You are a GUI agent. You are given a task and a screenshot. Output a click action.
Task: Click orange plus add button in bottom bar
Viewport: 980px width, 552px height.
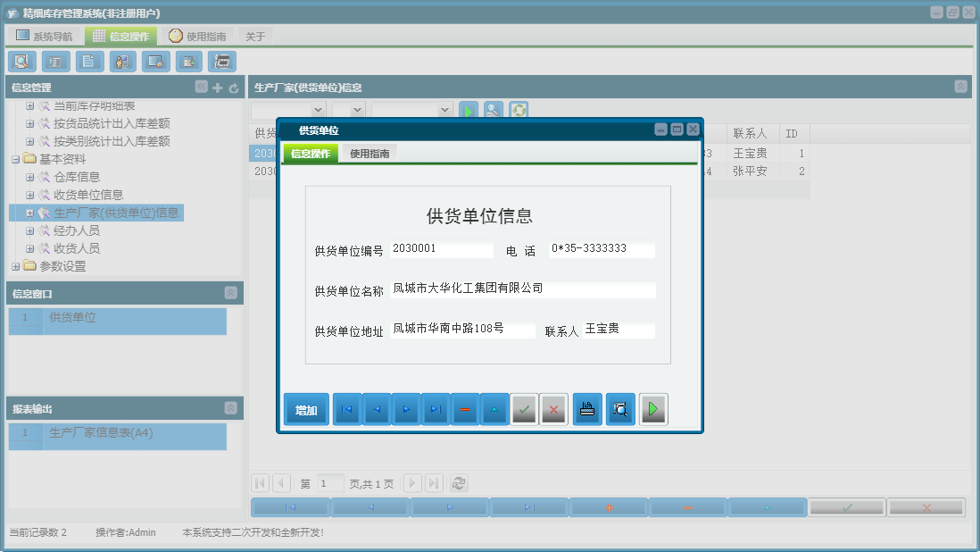point(609,507)
